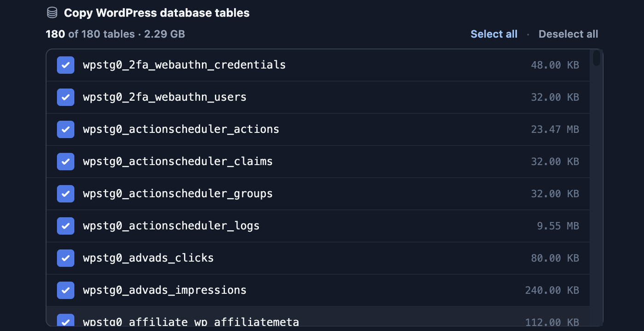
Task: Click the 80.00 KB size value
Action: tap(555, 258)
